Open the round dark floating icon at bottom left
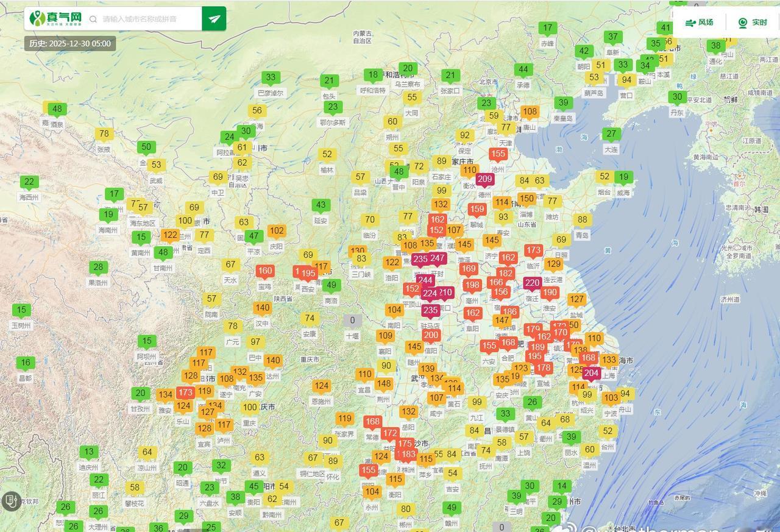 [x=11, y=501]
